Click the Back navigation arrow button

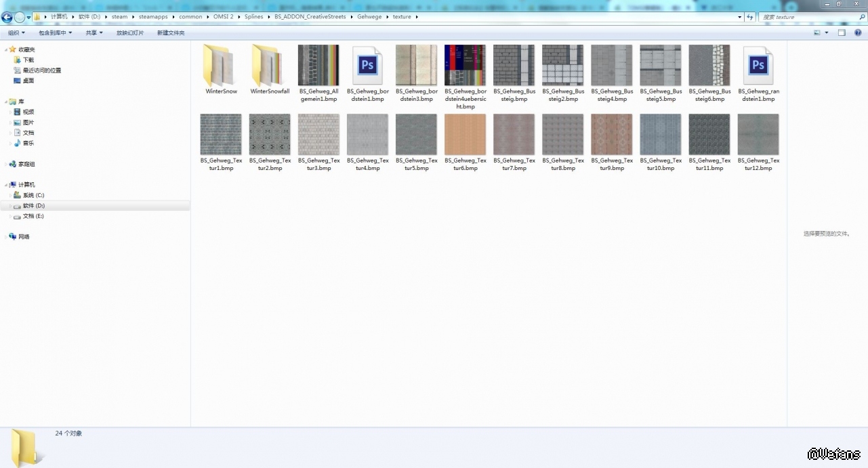point(7,18)
